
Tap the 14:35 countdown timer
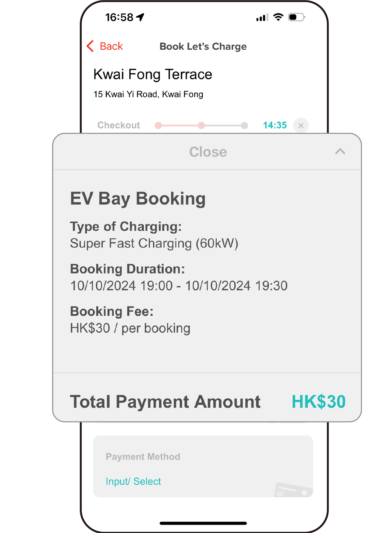point(275,125)
